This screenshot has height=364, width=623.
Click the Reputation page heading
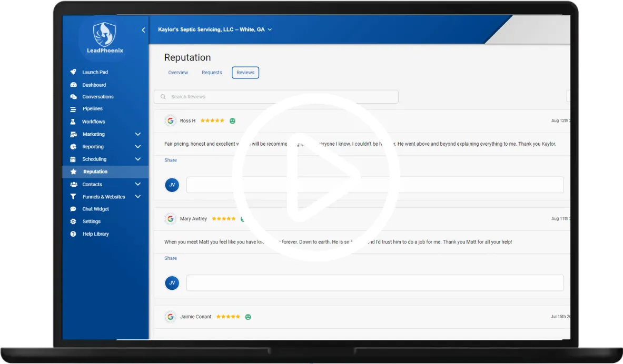tap(187, 57)
